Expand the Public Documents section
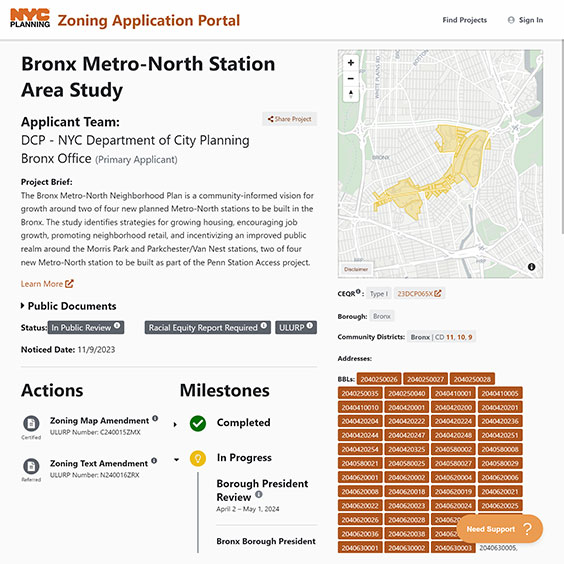The image size is (564, 564). point(69,306)
